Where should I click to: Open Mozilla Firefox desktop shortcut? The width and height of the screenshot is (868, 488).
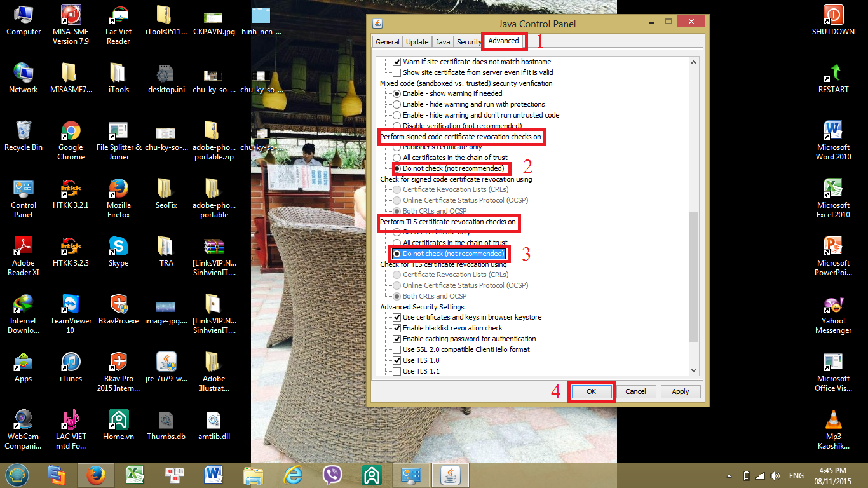(x=118, y=190)
